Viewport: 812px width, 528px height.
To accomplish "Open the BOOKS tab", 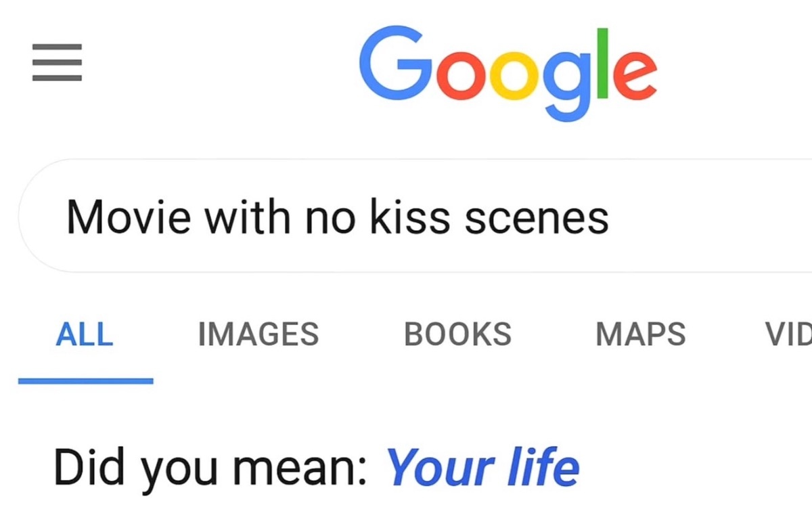I will [457, 334].
